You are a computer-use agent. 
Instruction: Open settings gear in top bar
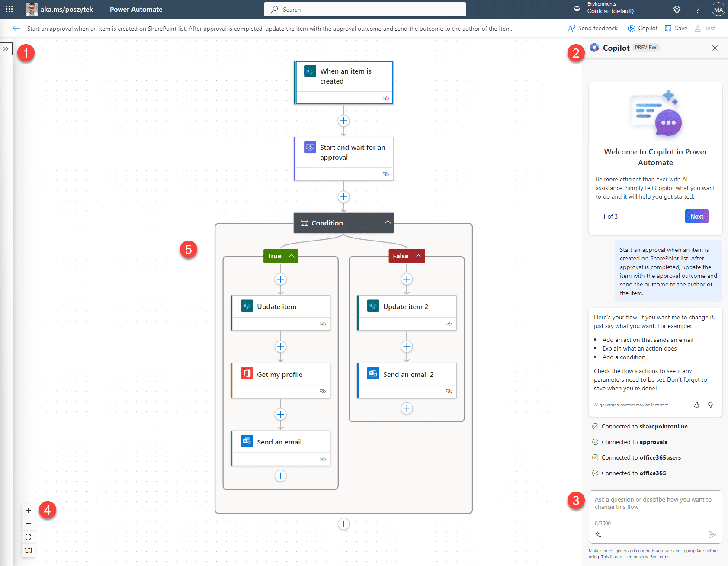tap(677, 9)
